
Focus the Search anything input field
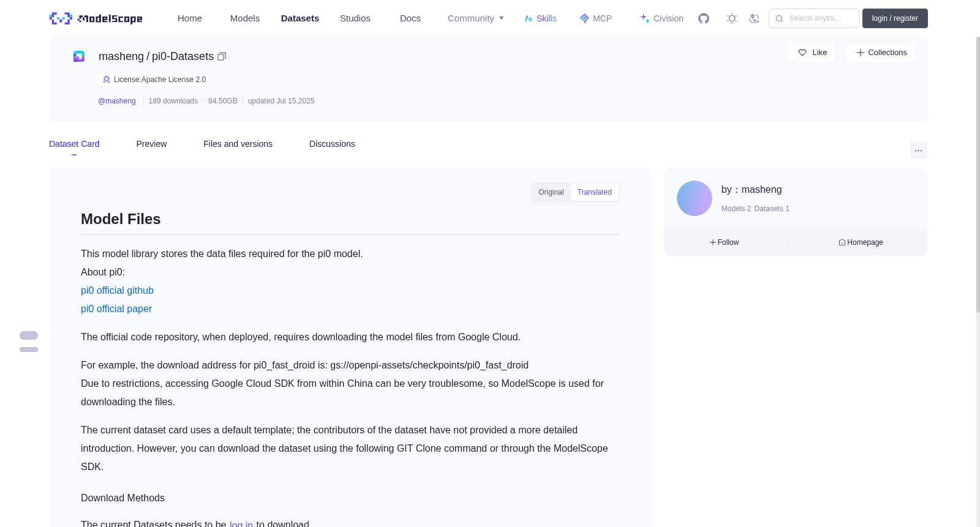coord(814,18)
